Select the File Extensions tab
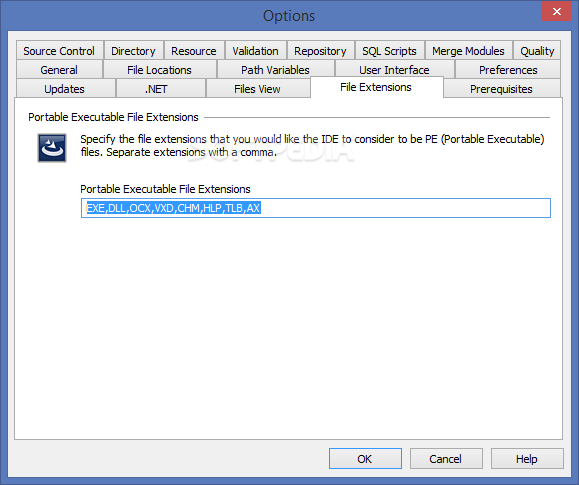Screen dimensions: 579x485 [x=376, y=87]
